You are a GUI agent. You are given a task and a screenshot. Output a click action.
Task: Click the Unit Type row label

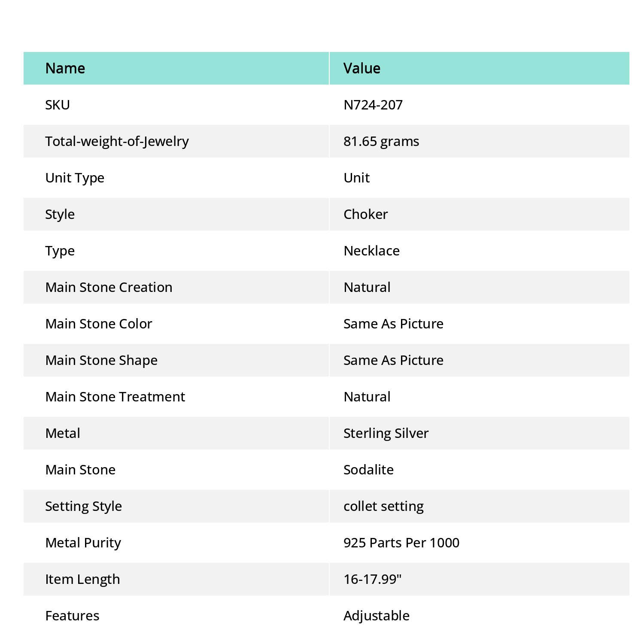75,178
